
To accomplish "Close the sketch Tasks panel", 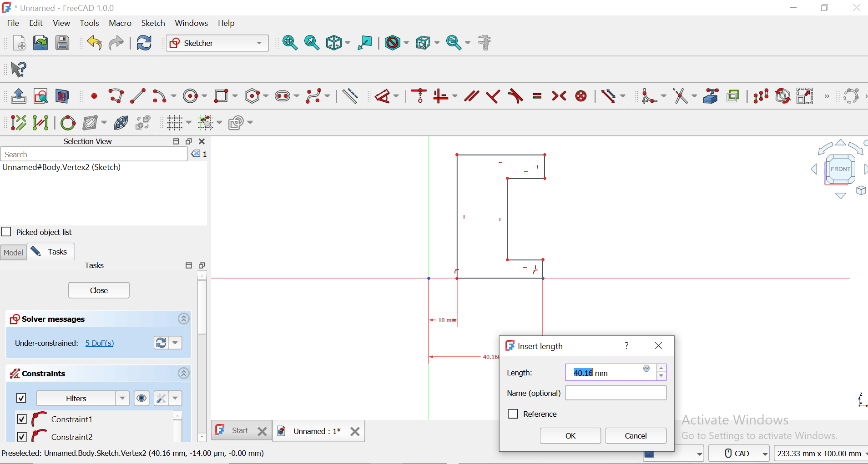I will pyautogui.click(x=99, y=290).
